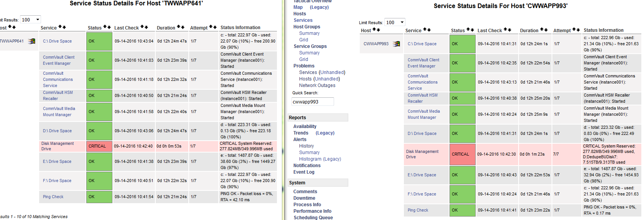Screen dimensions: 644x220
Task: Click the Windows icon beside host CWWAPP993
Action: pos(397,44)
